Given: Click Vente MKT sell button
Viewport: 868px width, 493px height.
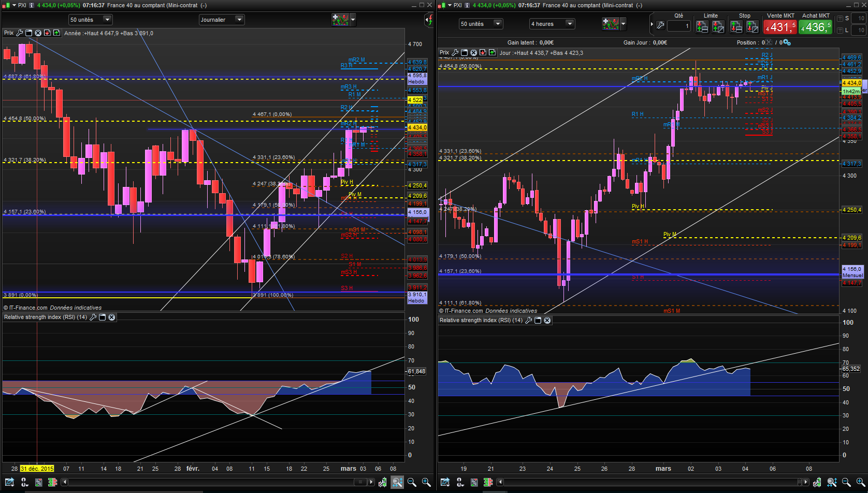Looking at the screenshot, I should click(x=780, y=27).
